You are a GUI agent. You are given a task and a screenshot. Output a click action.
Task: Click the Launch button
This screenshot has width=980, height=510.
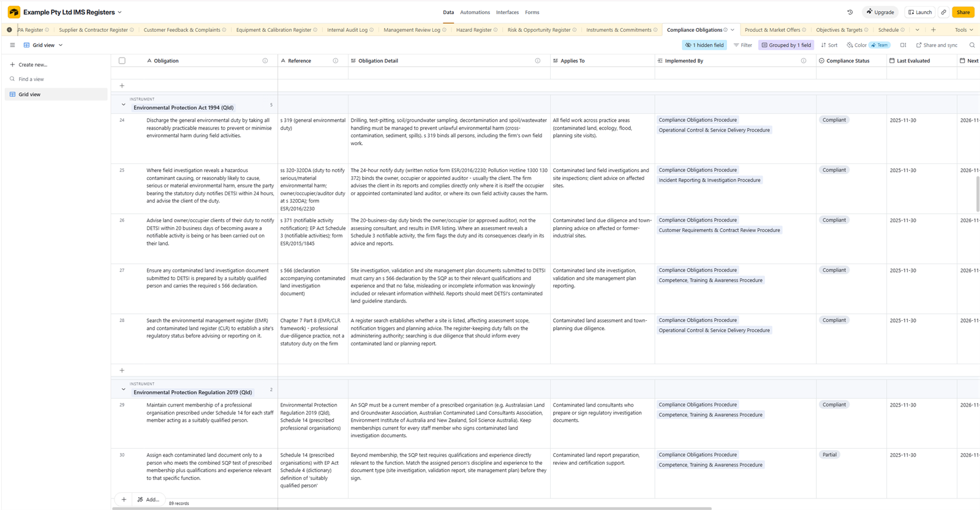[x=920, y=12]
